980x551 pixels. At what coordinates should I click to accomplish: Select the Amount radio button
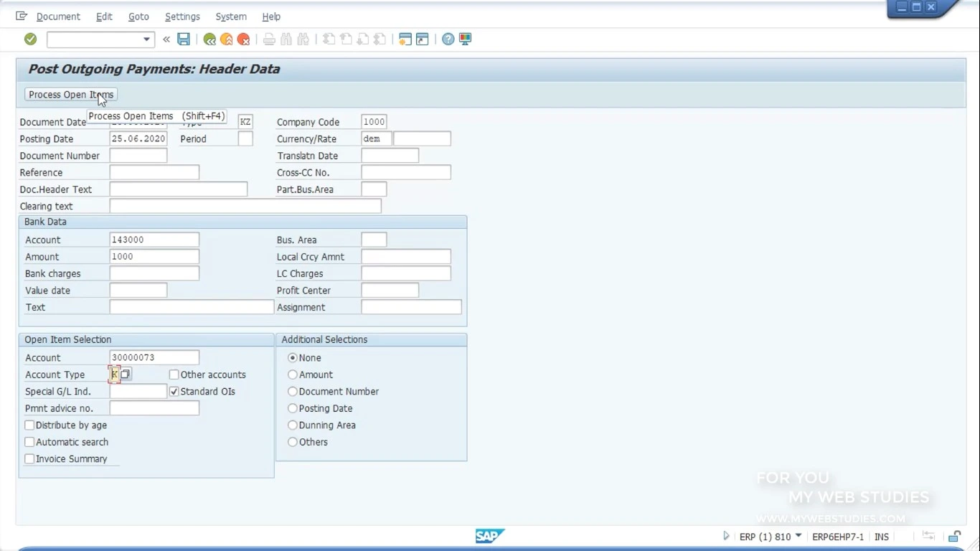point(293,375)
